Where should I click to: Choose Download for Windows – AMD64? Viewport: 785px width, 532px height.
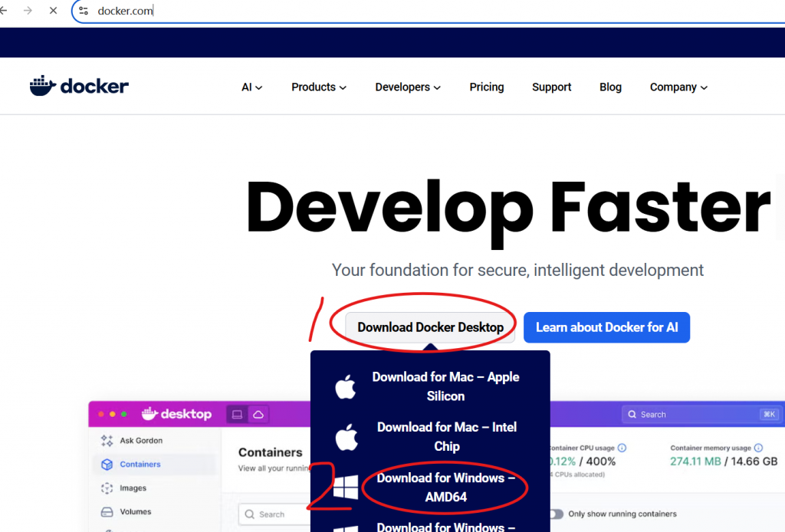445,488
